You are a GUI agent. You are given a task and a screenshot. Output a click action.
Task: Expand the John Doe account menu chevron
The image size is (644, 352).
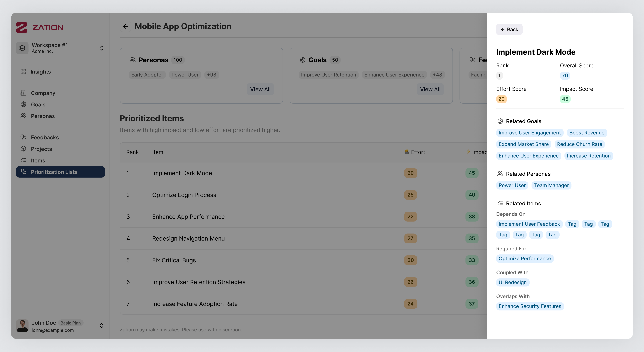point(102,326)
